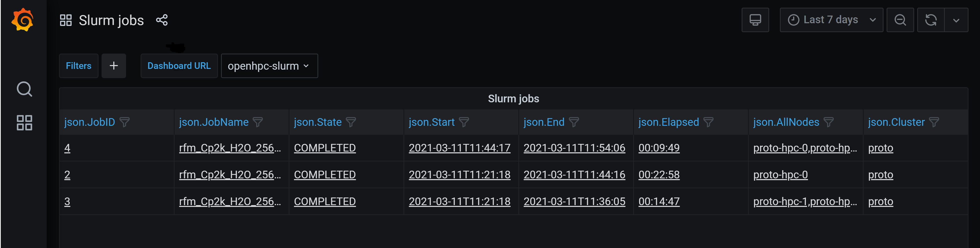The height and width of the screenshot is (248, 980).
Task: Filter the json.Cluster column
Action: [934, 122]
